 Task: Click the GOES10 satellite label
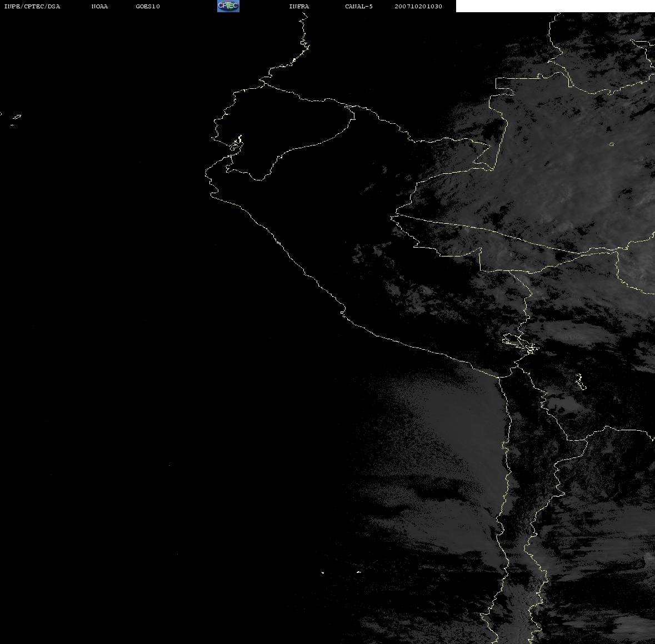coord(148,6)
